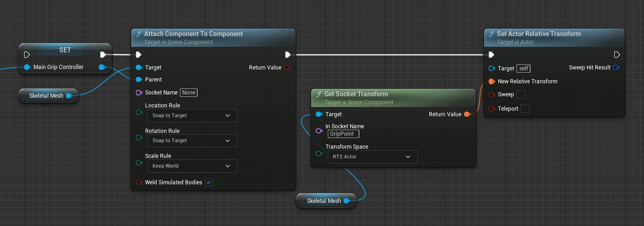This screenshot has height=226, width=644.
Task: Click Get Socket Transform Return Value pin
Action: (466, 114)
